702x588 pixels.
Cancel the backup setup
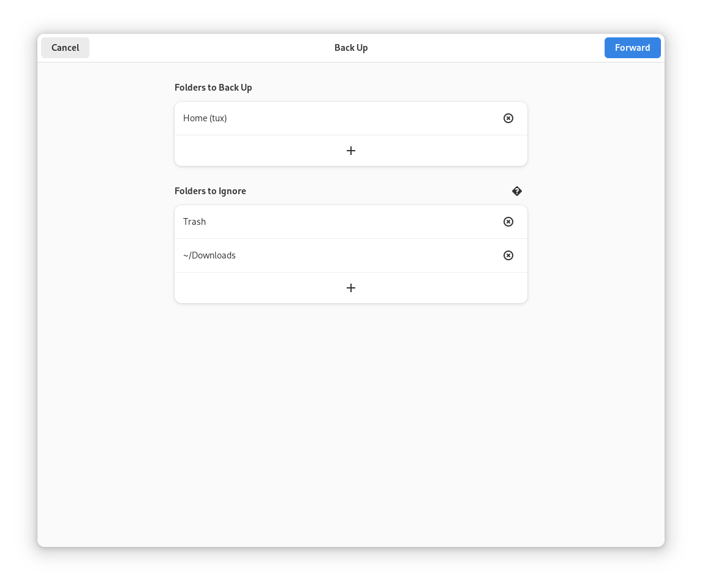[65, 48]
